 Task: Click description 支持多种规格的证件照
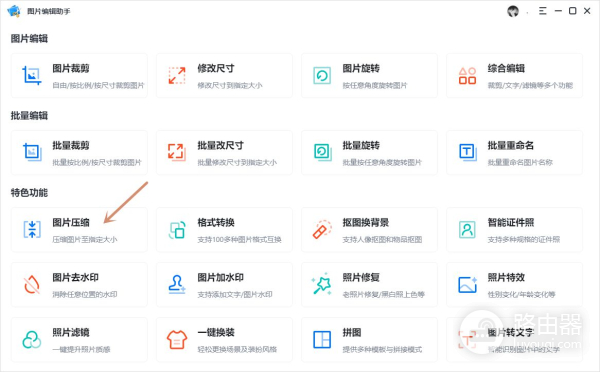(523, 240)
